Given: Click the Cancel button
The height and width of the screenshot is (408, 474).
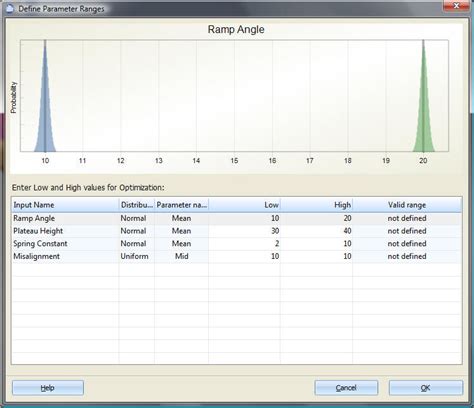Looking at the screenshot, I should pyautogui.click(x=346, y=388).
